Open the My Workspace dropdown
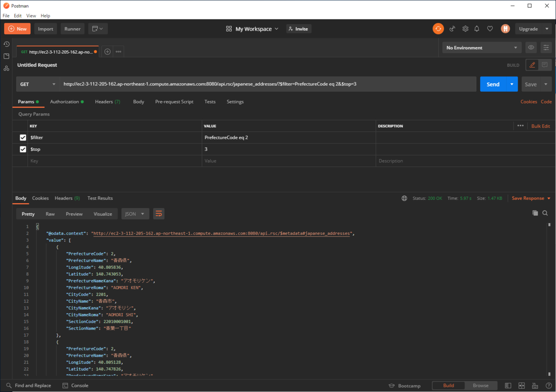The height and width of the screenshot is (392, 556). click(x=253, y=29)
